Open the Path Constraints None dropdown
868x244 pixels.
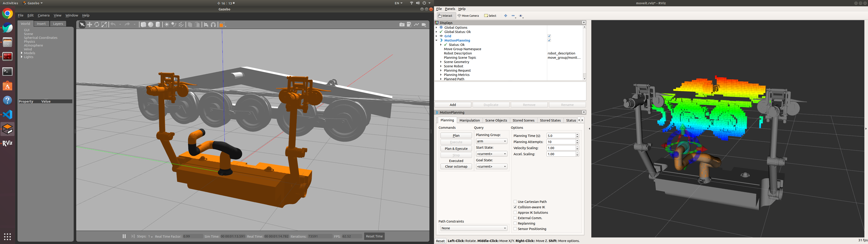[474, 228]
